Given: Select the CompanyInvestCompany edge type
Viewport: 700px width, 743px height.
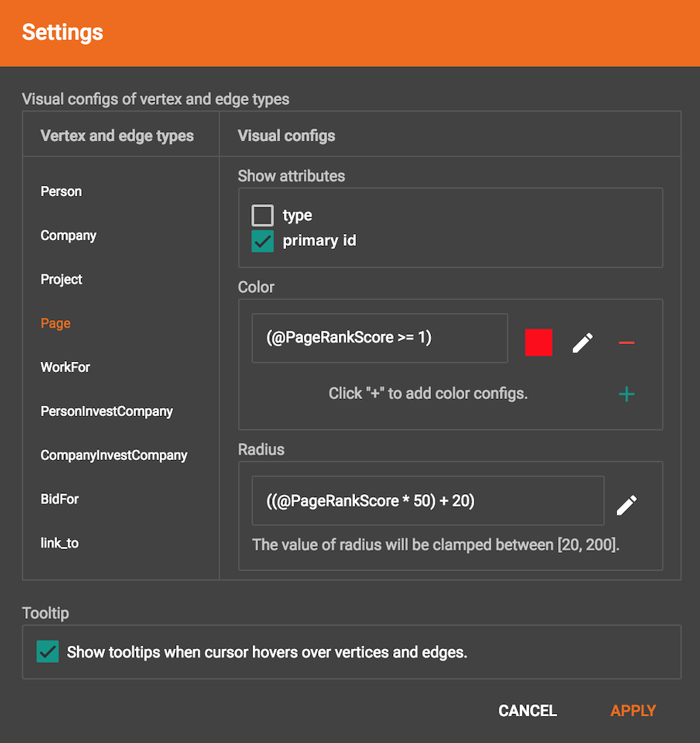Looking at the screenshot, I should [x=114, y=455].
